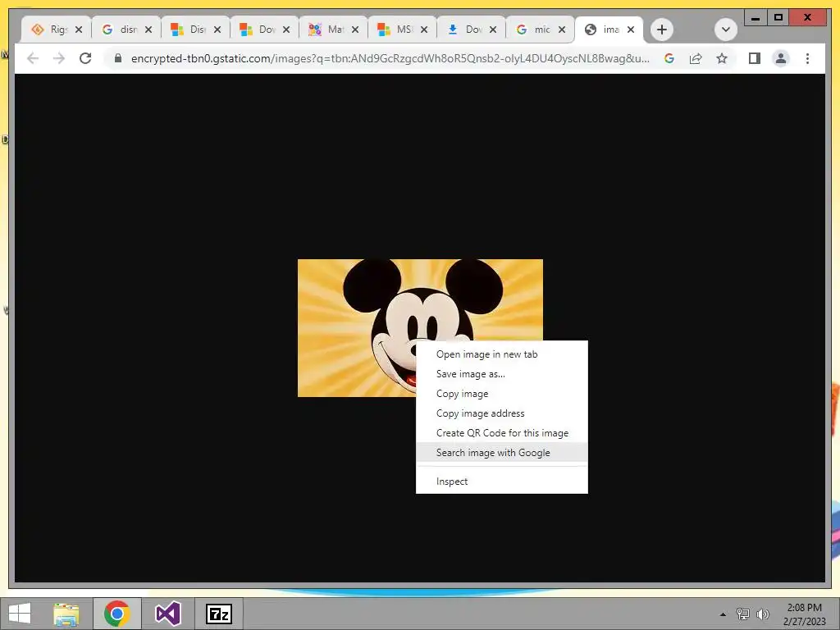Open Chrome three-dot menu
The image size is (840, 630).
(807, 58)
